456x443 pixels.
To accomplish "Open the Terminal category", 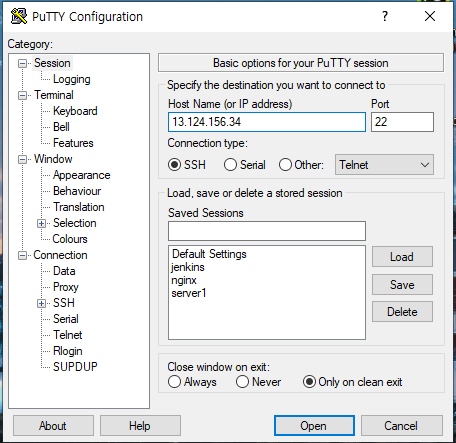I will 54,95.
